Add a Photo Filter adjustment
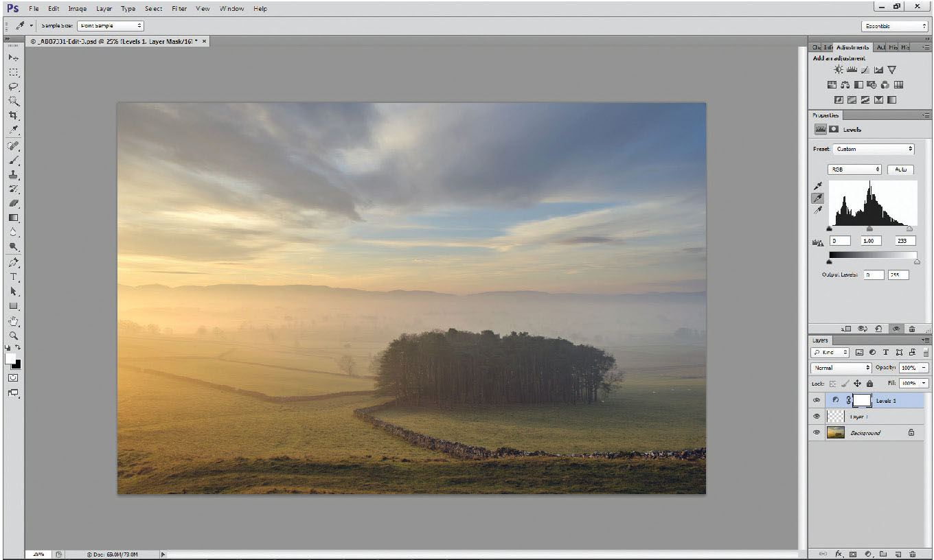 [872, 85]
